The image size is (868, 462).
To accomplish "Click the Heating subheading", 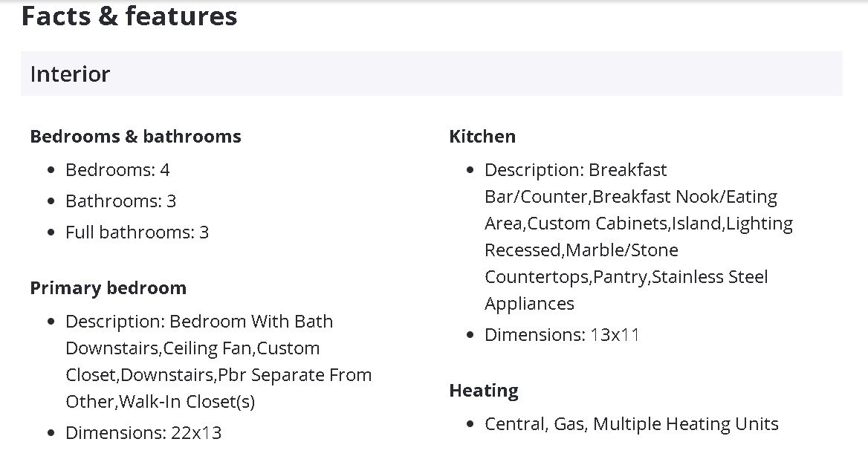I will 484,391.
